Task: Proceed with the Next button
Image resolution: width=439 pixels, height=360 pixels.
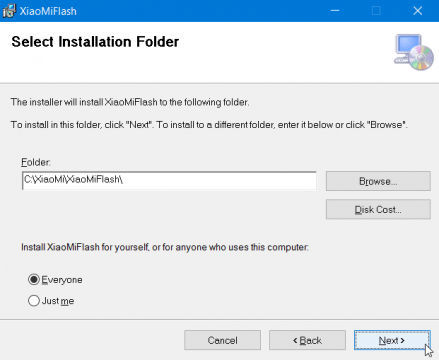Action: tap(392, 340)
